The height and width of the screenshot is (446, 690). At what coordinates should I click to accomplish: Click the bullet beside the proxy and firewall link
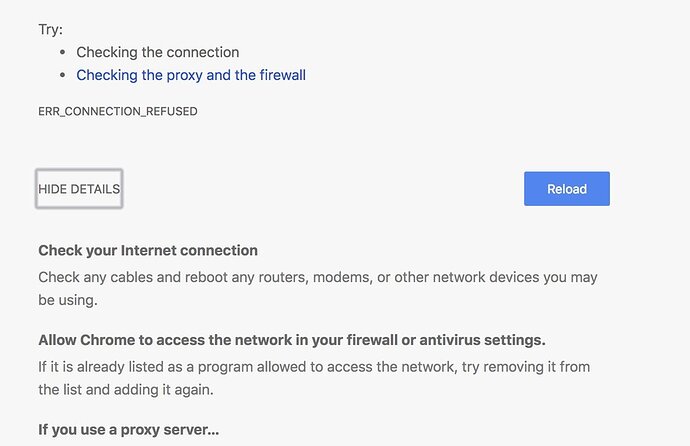63,75
